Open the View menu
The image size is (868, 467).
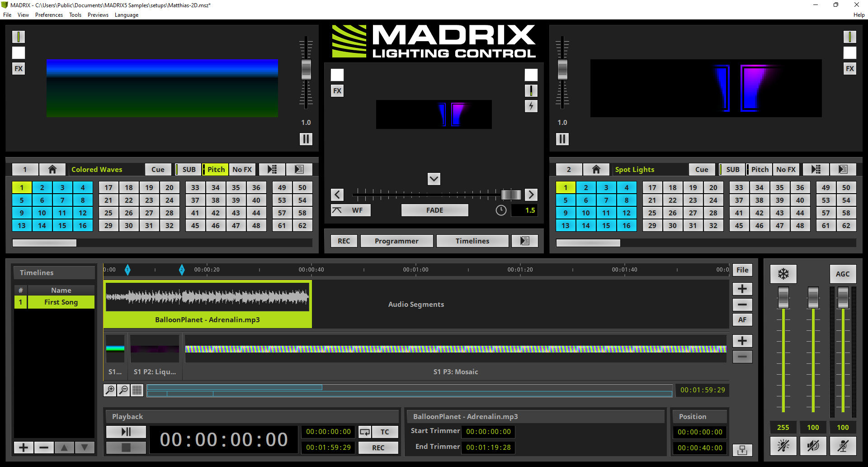coord(23,15)
